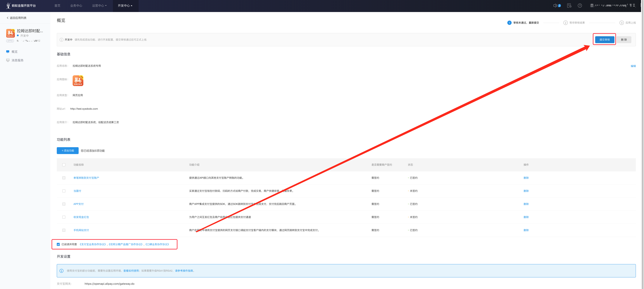
Task: Click the 未签约 status in 收发现金红包 row
Action: pyautogui.click(x=414, y=217)
